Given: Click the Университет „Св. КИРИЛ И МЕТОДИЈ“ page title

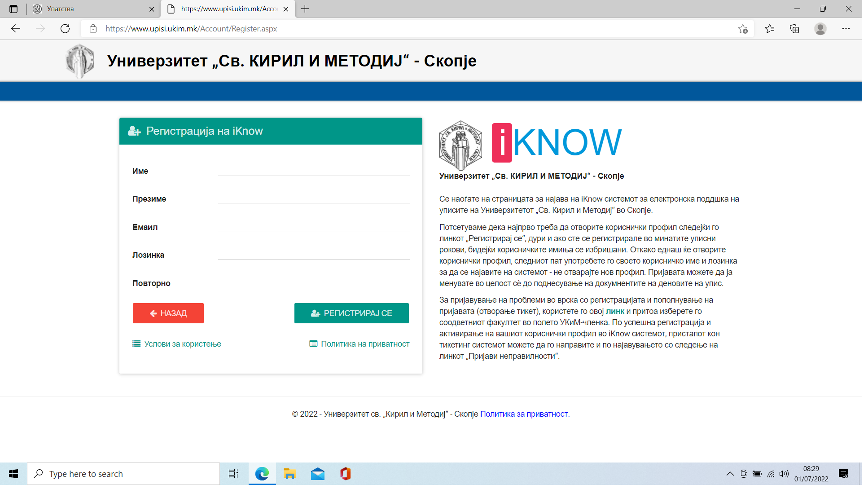Looking at the screenshot, I should [x=292, y=61].
